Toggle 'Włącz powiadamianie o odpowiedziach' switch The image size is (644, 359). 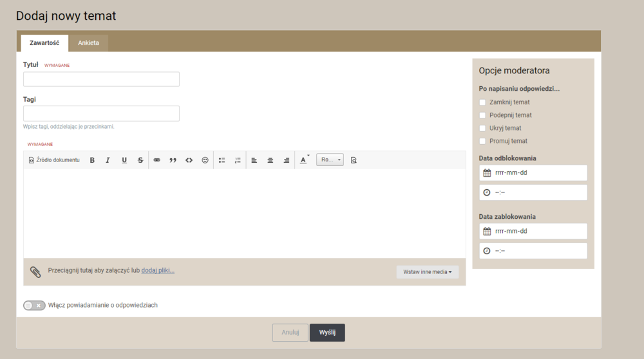tap(34, 306)
